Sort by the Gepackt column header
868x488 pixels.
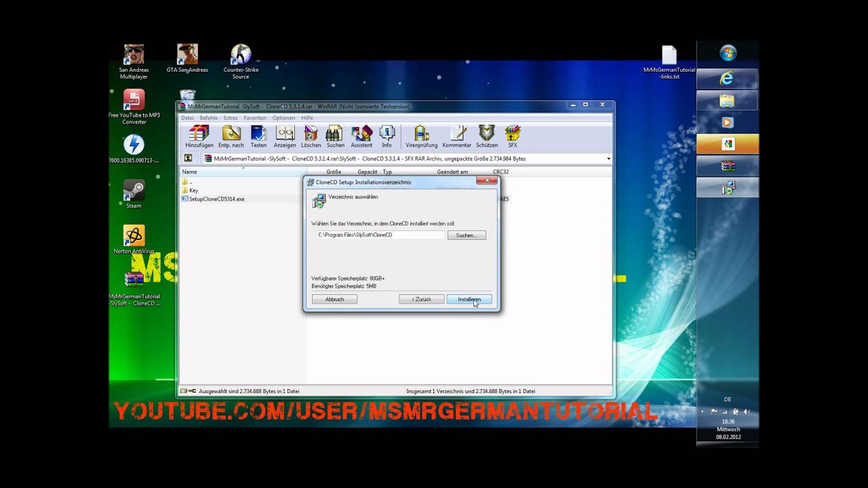tap(361, 171)
